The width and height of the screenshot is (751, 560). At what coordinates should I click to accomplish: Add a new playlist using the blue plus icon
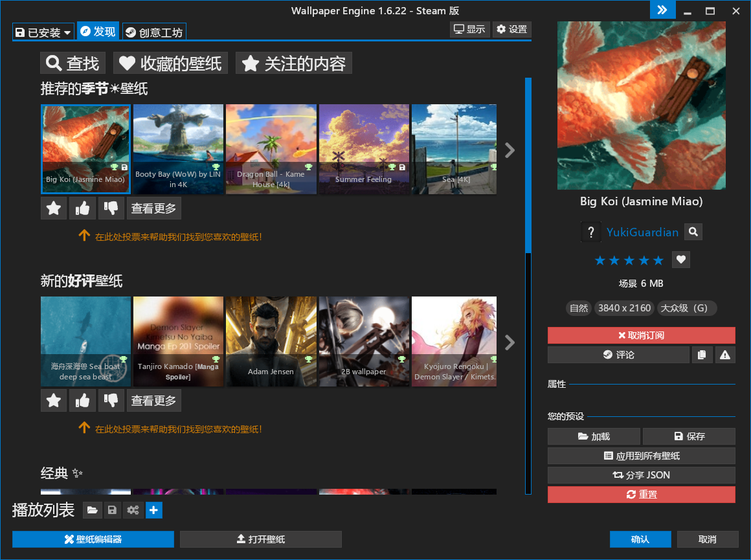click(154, 510)
